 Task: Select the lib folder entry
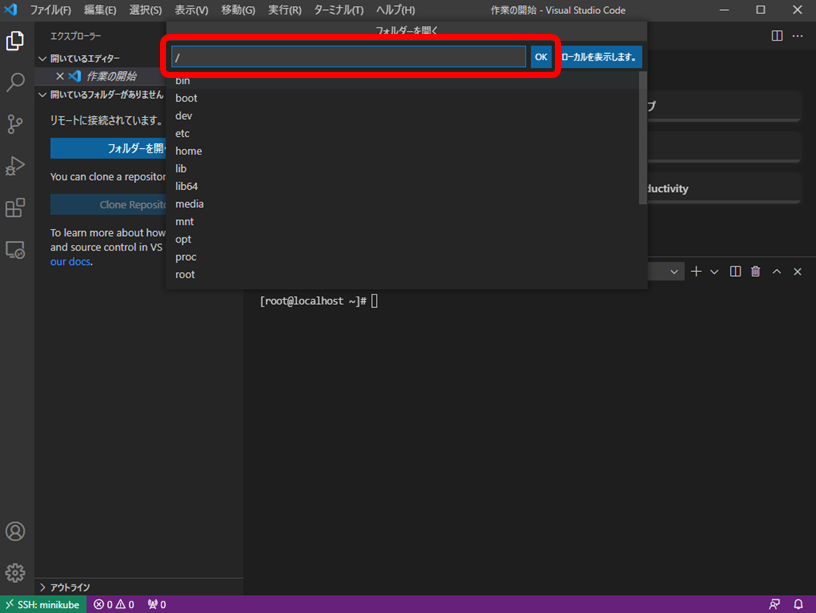click(402, 169)
